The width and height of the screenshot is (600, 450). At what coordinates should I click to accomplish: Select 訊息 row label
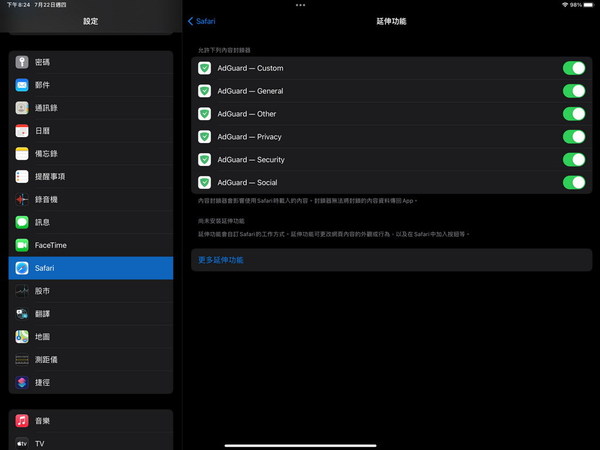click(42, 222)
